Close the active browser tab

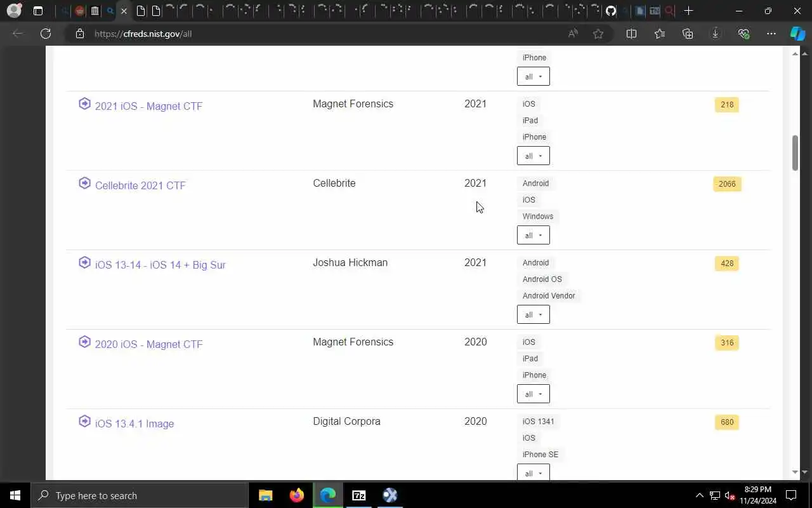tap(124, 11)
